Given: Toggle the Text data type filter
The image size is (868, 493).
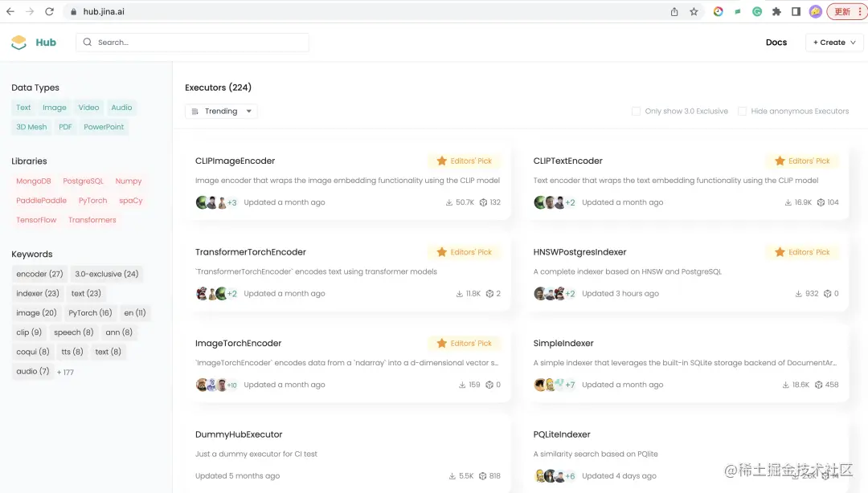Looking at the screenshot, I should (23, 108).
